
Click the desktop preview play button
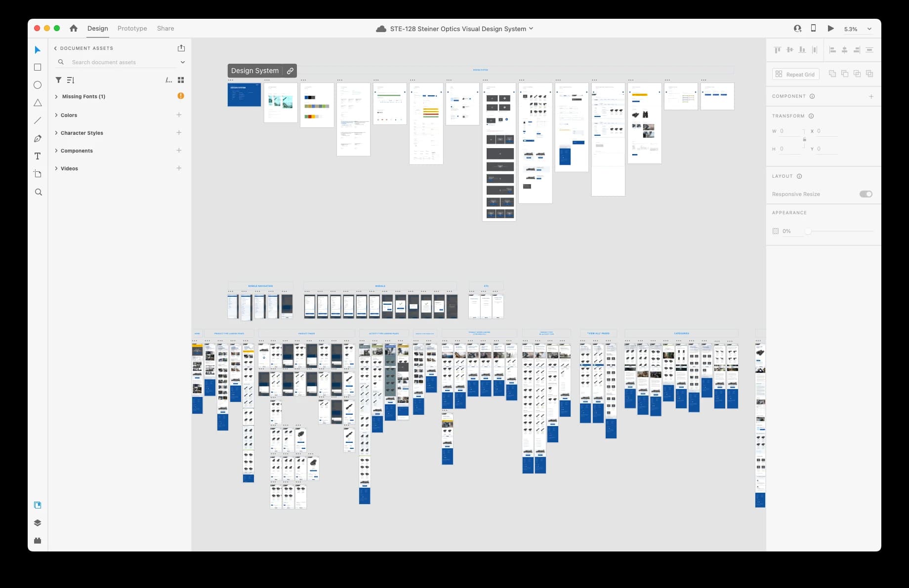pos(830,29)
